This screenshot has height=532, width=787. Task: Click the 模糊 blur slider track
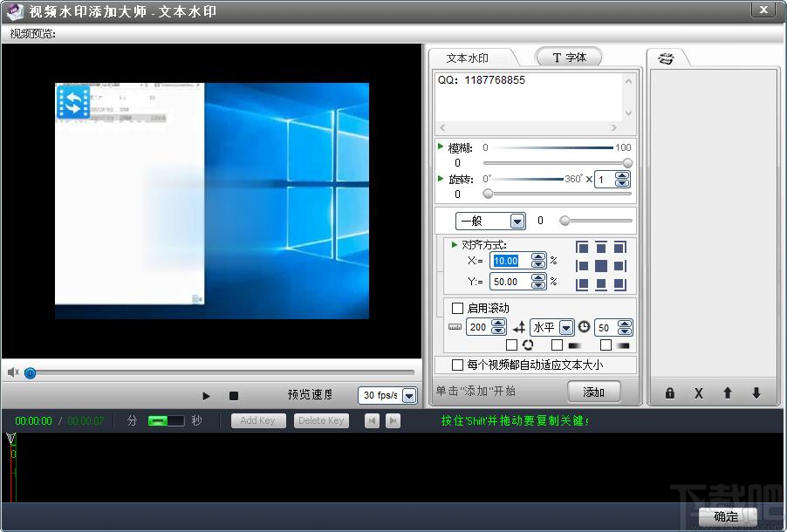(x=558, y=163)
